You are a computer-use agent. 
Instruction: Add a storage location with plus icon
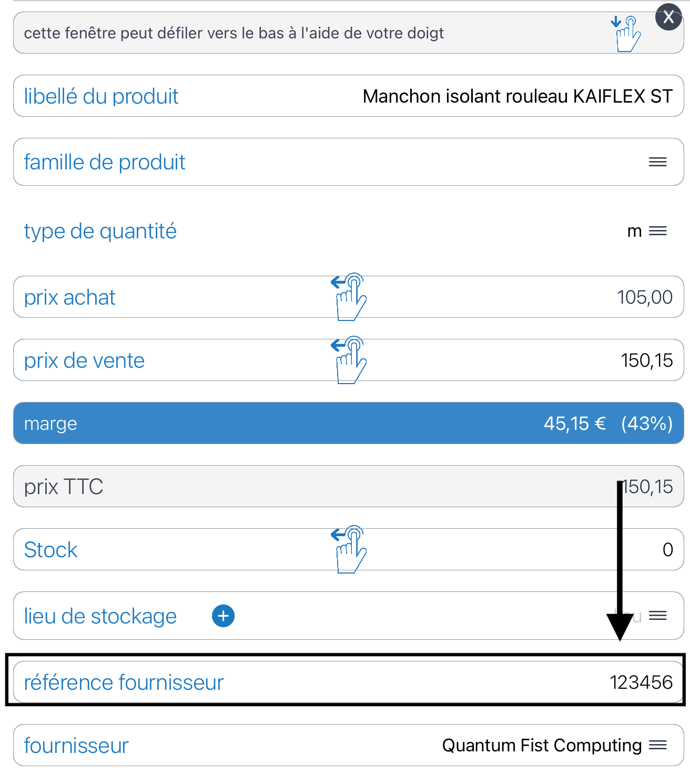pyautogui.click(x=223, y=616)
